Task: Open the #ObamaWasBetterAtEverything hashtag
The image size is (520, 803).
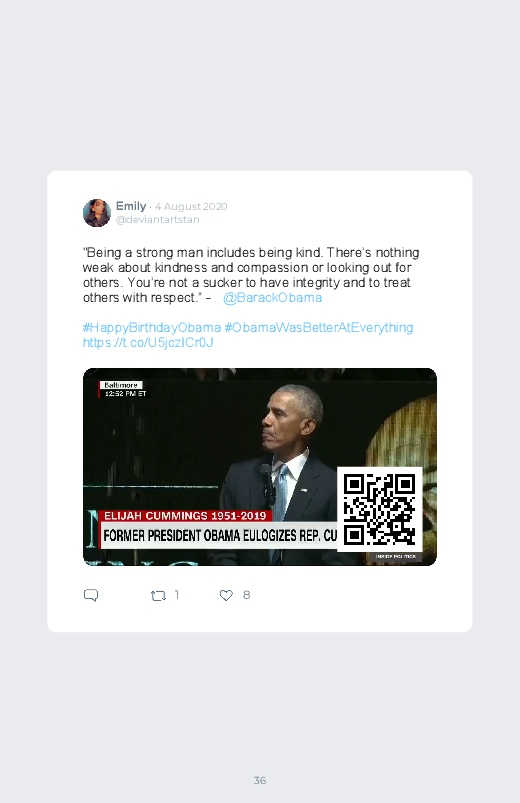Action: (319, 328)
